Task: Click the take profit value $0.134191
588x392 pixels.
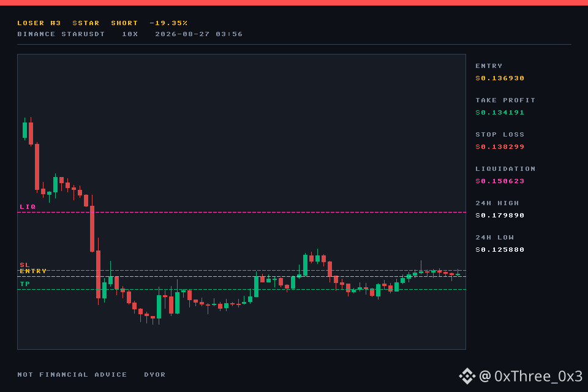Action: click(x=500, y=113)
